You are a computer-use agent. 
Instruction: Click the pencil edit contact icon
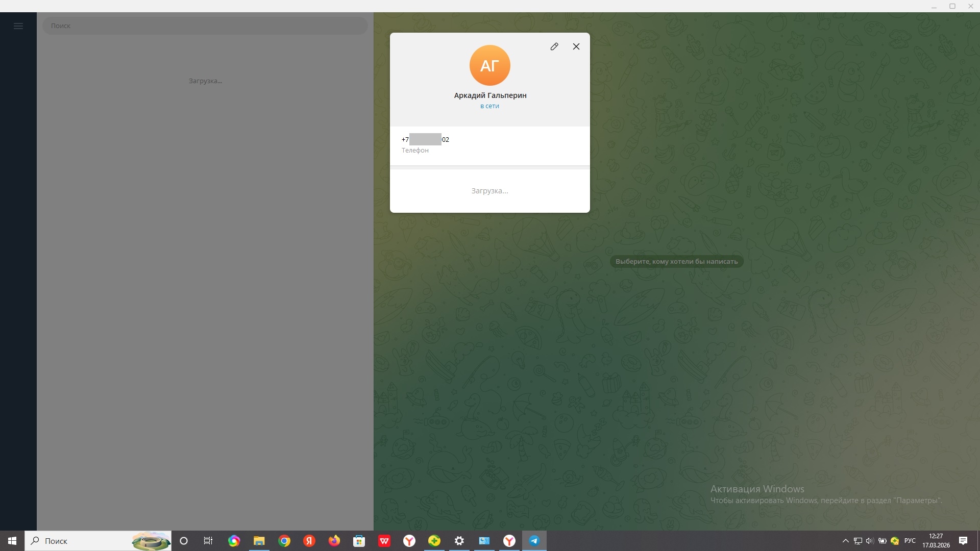(554, 46)
